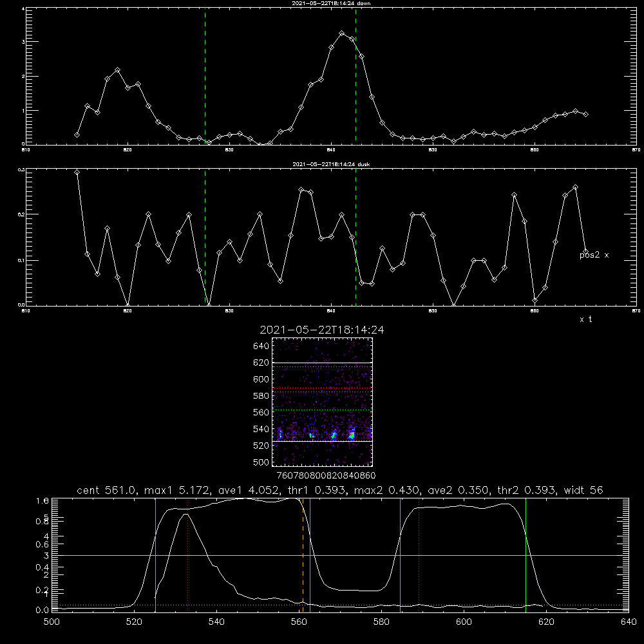Click the '580' label on spectrogram y-axis
Viewport: 644px width, 644px height.
(x=261, y=396)
